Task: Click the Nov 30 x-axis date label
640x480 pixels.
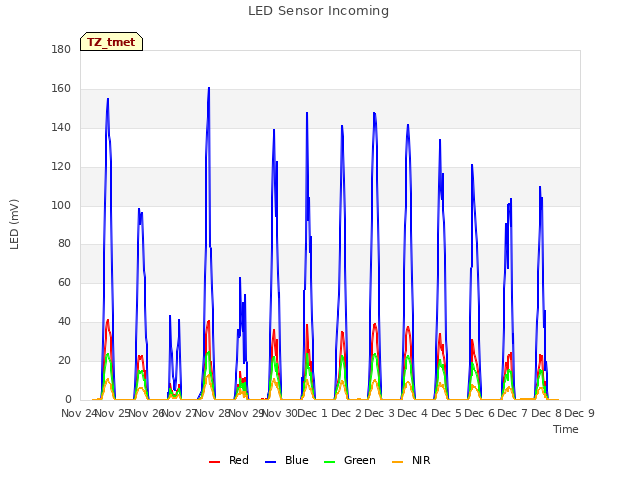Action: click(280, 413)
